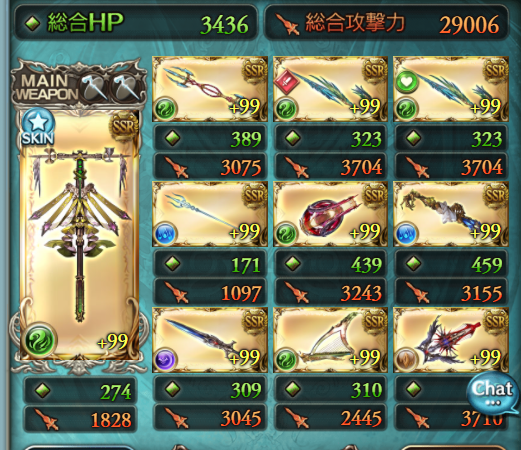Pick the dark sword with 3045 attack

pos(210,340)
